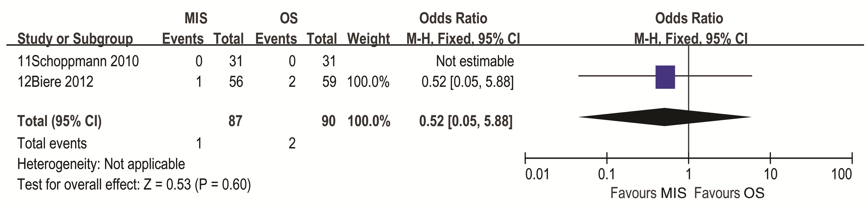Click the 'Total (95% CI)' row label
The image size is (868, 212).
59,121
